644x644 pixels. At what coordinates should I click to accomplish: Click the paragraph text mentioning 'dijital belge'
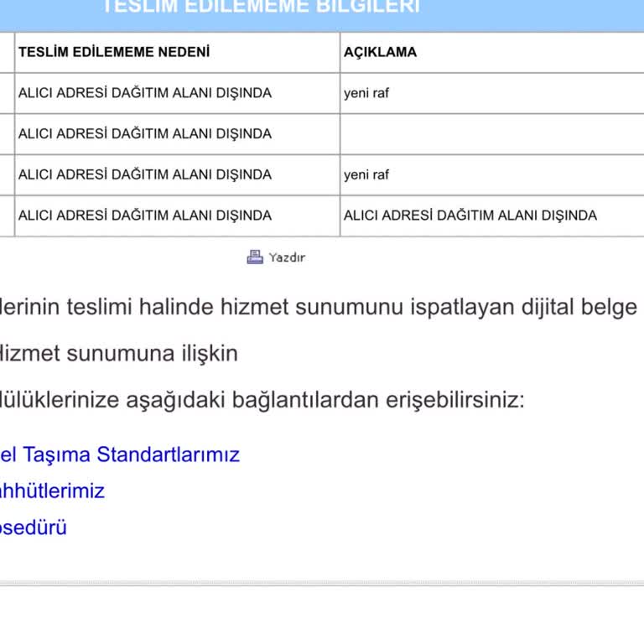(319, 307)
